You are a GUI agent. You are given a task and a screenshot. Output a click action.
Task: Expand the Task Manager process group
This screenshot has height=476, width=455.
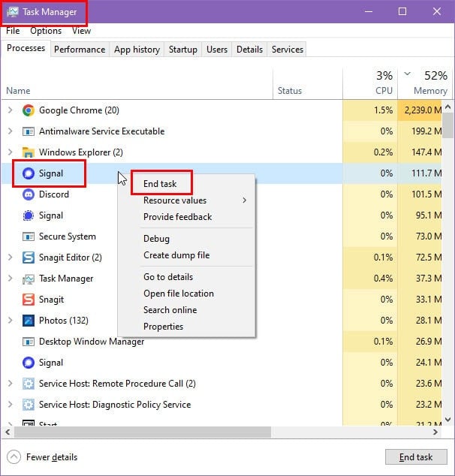click(x=10, y=278)
